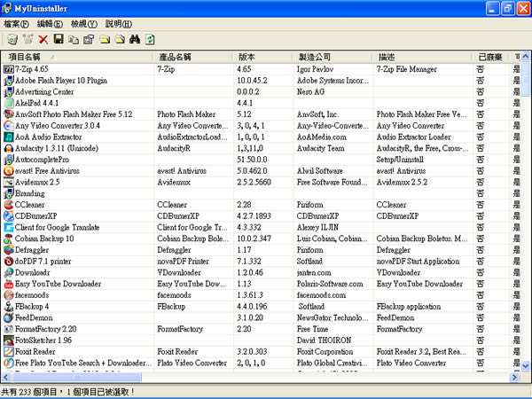Click the AnvSoft Photo Flash Maker icon
Image resolution: width=532 pixels, height=399 pixels.
9,114
